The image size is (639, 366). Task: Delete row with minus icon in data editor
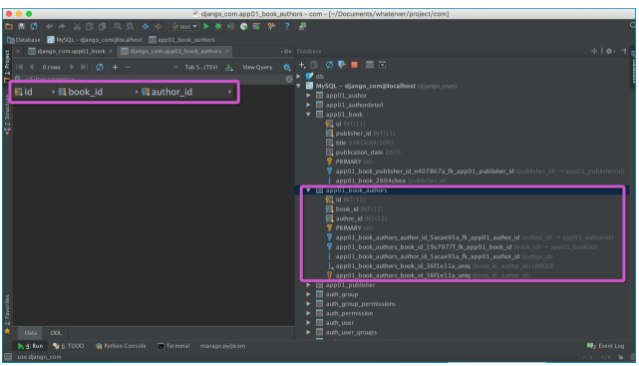[128, 67]
